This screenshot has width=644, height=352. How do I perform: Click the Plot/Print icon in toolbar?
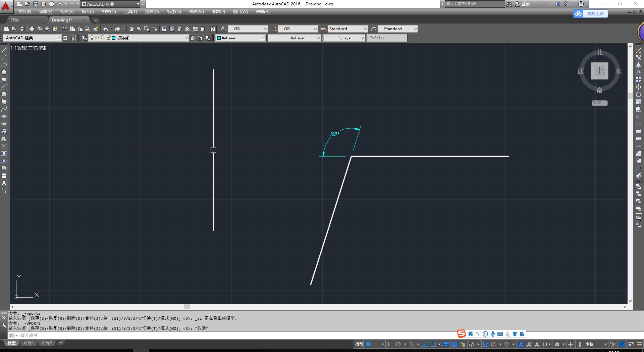click(x=32, y=29)
